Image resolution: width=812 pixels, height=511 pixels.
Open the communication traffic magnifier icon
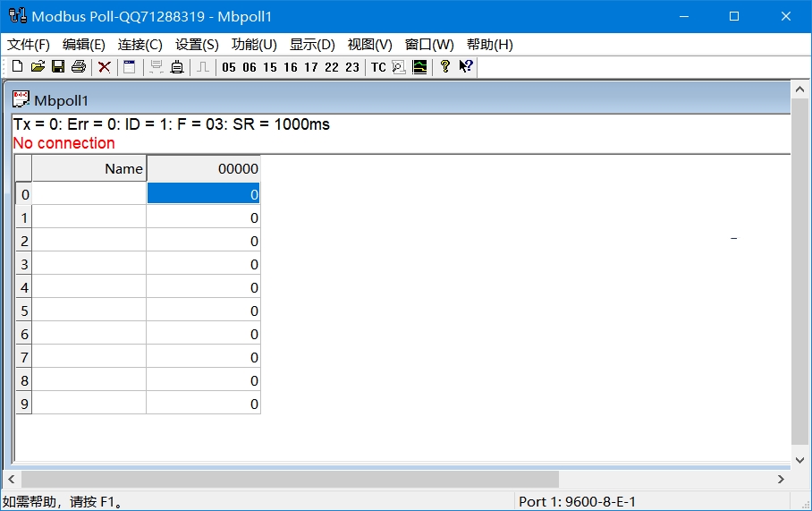pyautogui.click(x=399, y=67)
